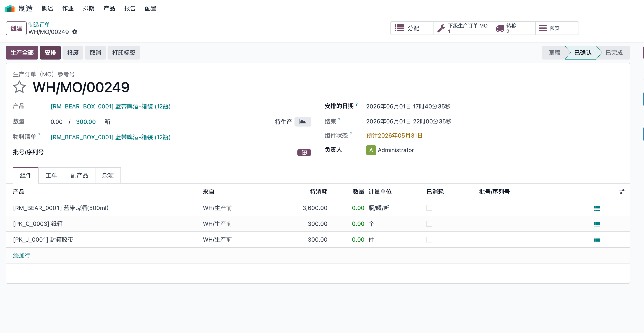The width and height of the screenshot is (644, 333).
Task: Select the 草稿 status stage
Action: pyautogui.click(x=554, y=53)
